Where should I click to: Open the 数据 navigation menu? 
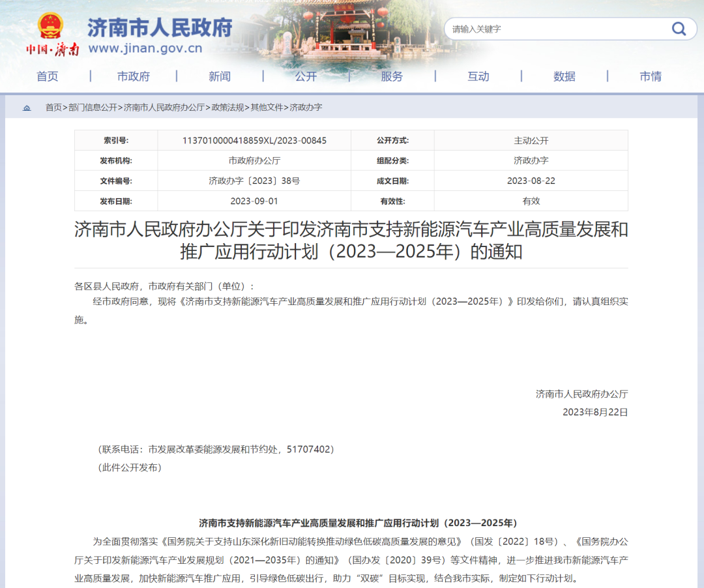(x=565, y=76)
